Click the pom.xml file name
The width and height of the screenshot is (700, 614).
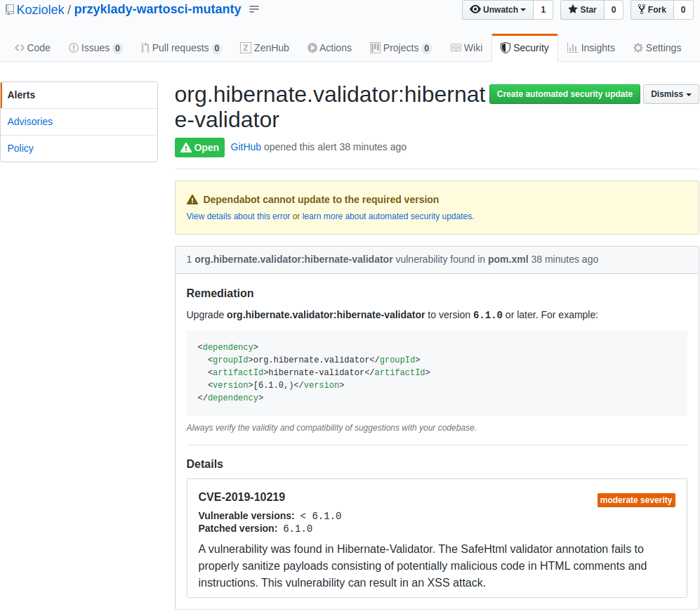pos(508,259)
